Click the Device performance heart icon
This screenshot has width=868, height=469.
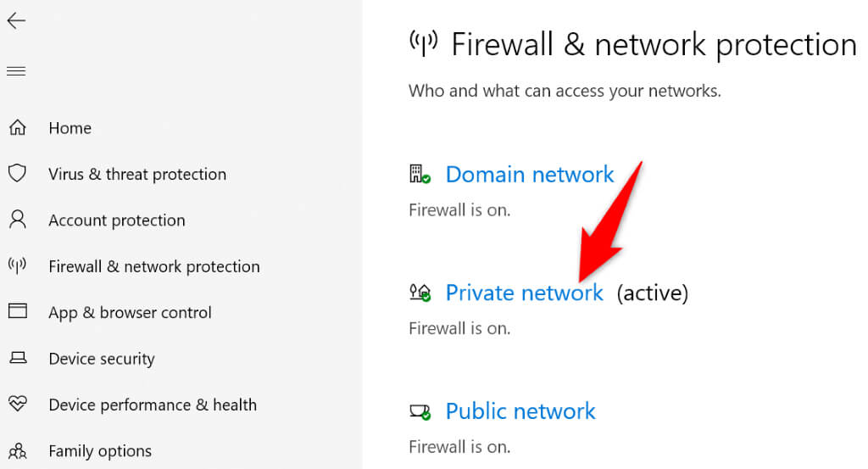17,405
